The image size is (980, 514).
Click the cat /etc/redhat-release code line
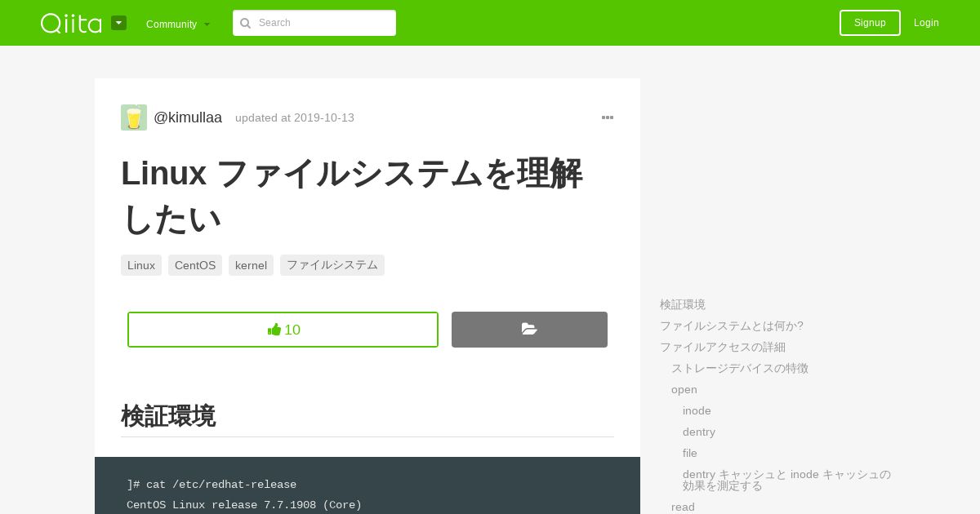[x=212, y=485]
